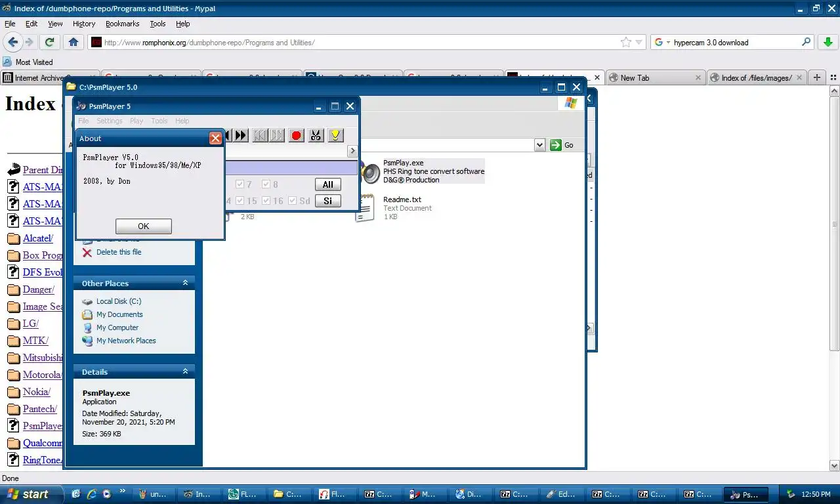
Task: Open the green Downloads arrow button
Action: [x=828, y=42]
